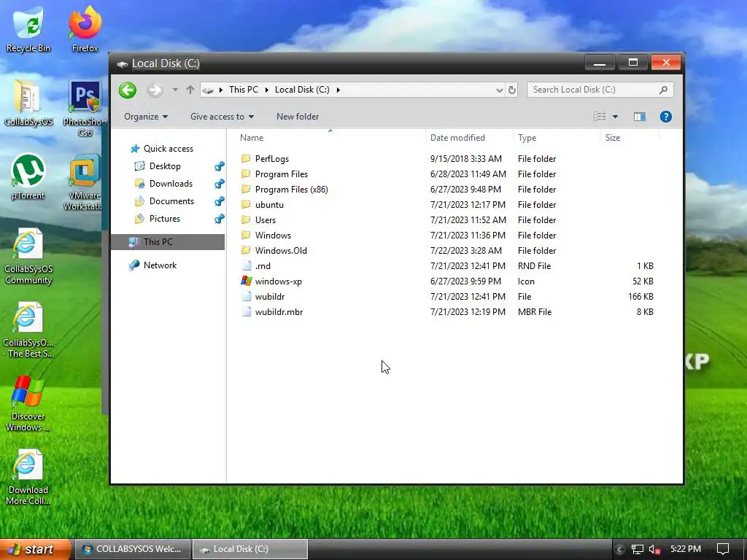Click the pin icon beside Pictures
Screen dimensions: 747x560
(x=219, y=219)
